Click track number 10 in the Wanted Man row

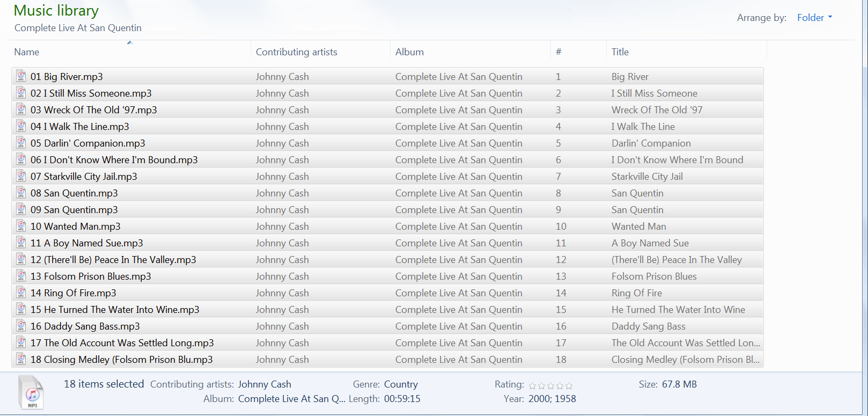pos(561,227)
